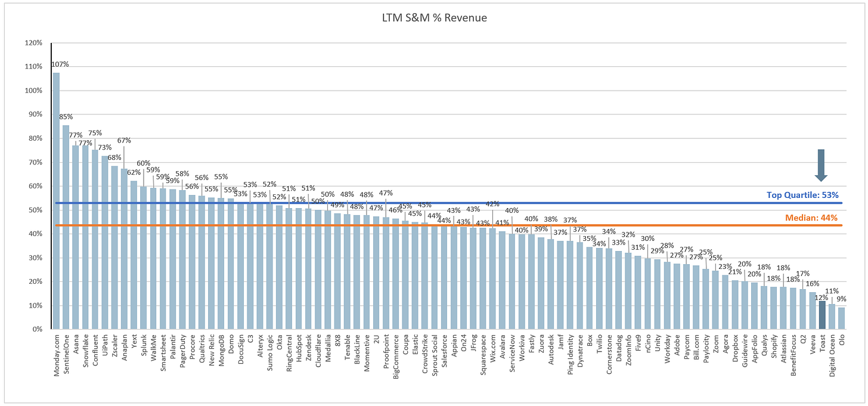The width and height of the screenshot is (868, 406).
Task: Click the '16%' data label
Action: pyautogui.click(x=813, y=283)
